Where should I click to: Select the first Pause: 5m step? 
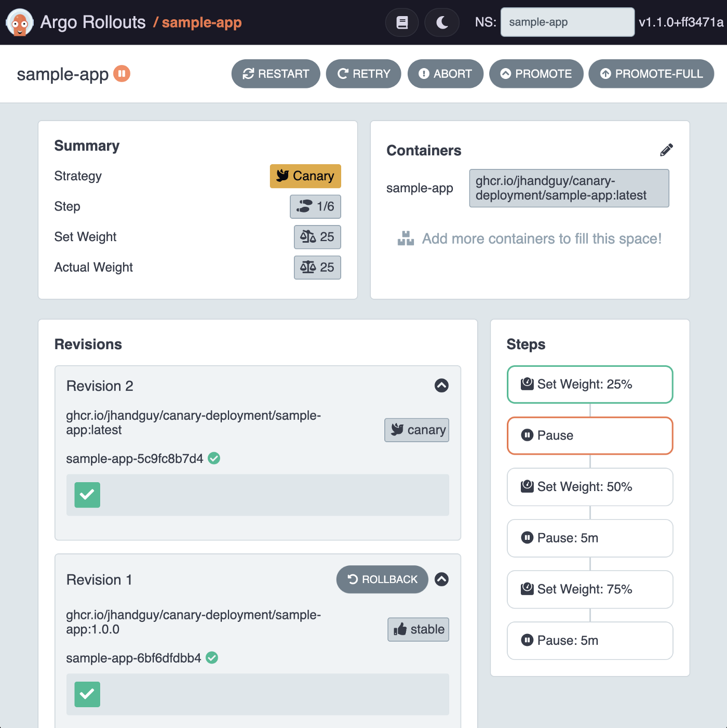tap(590, 538)
